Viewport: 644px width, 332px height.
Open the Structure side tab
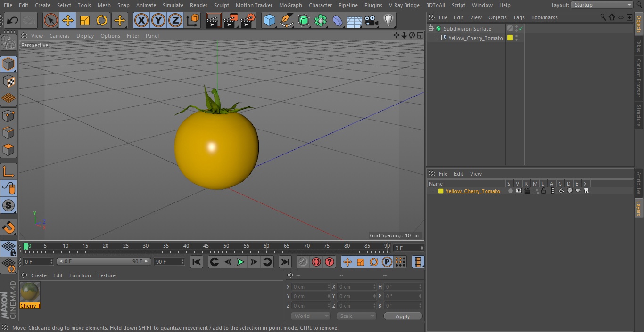(x=639, y=115)
